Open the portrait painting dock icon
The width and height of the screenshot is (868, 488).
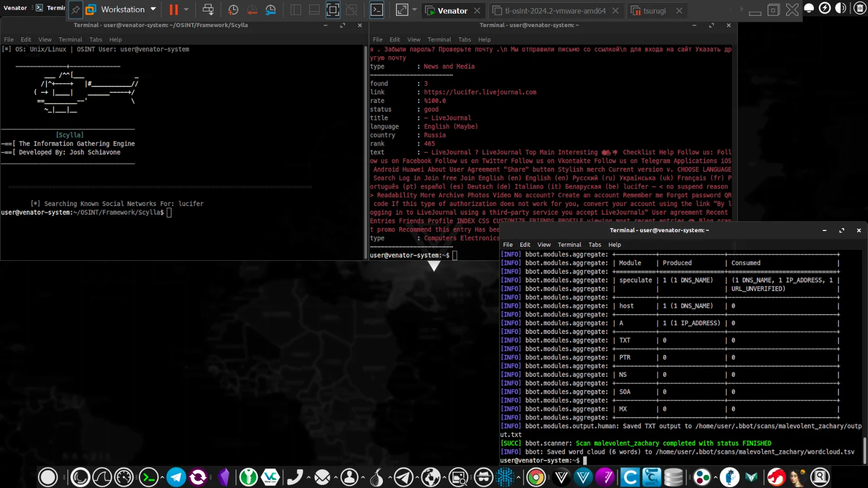click(x=798, y=477)
